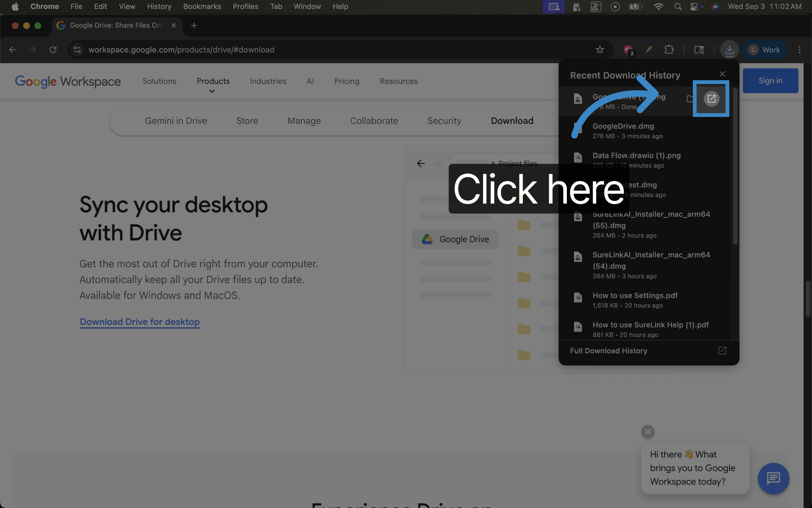This screenshot has width=812, height=508.
Task: Click the screen-record purple menu bar icon
Action: coord(553,6)
